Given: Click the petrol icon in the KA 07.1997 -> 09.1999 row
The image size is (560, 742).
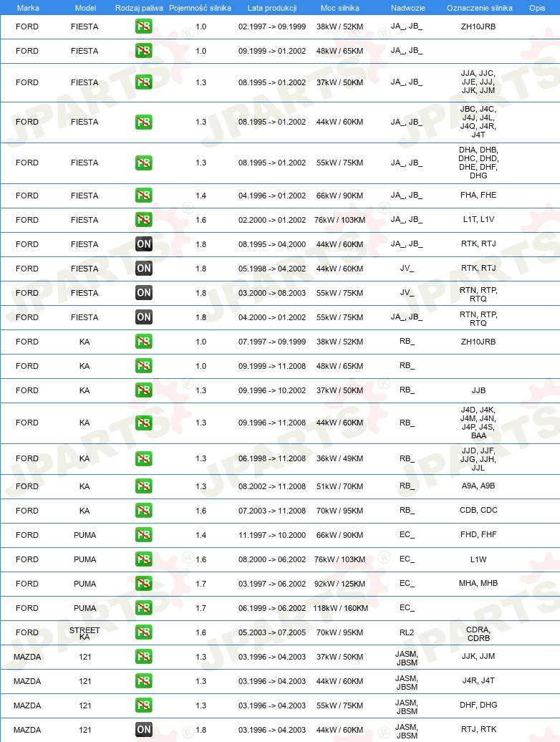Looking at the screenshot, I should pos(144,342).
